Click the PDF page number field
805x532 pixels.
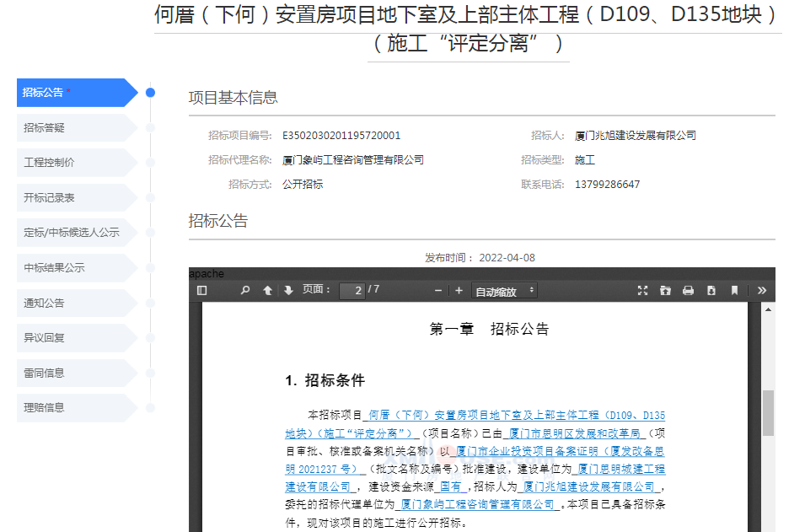[352, 291]
